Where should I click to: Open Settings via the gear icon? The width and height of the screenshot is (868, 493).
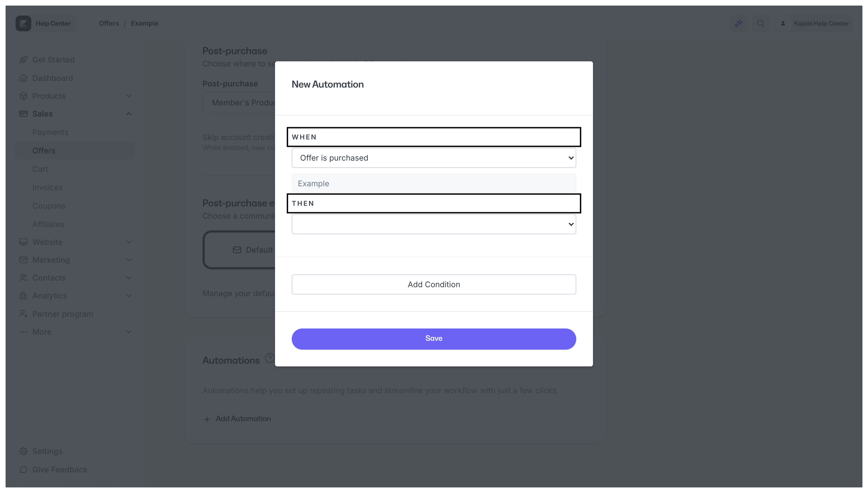click(23, 451)
